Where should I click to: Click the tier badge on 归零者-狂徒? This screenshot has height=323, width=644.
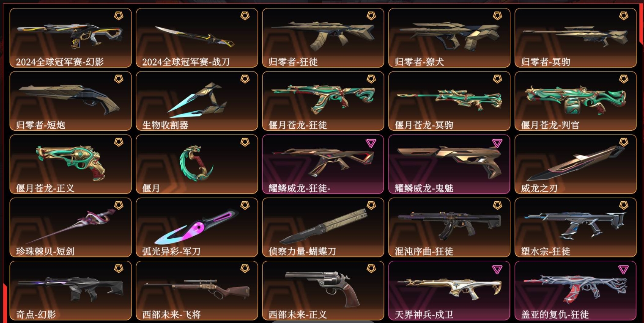tap(371, 16)
